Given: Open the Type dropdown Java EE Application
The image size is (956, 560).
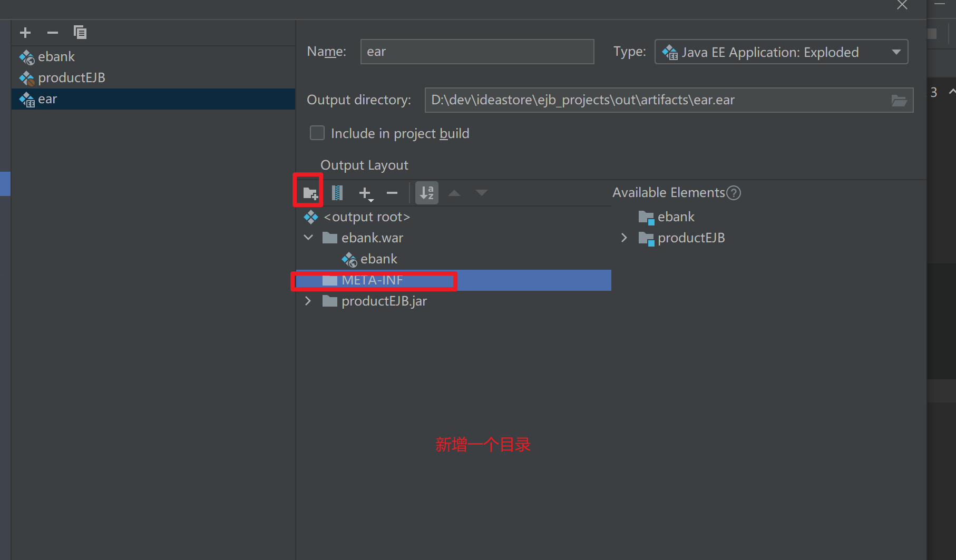Looking at the screenshot, I should [781, 52].
